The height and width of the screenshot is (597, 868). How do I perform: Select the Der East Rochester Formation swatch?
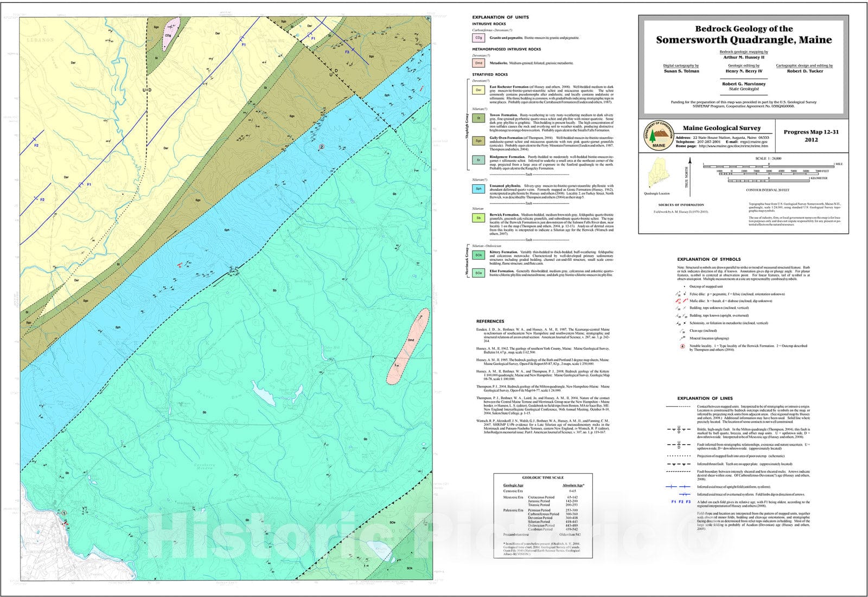click(478, 90)
